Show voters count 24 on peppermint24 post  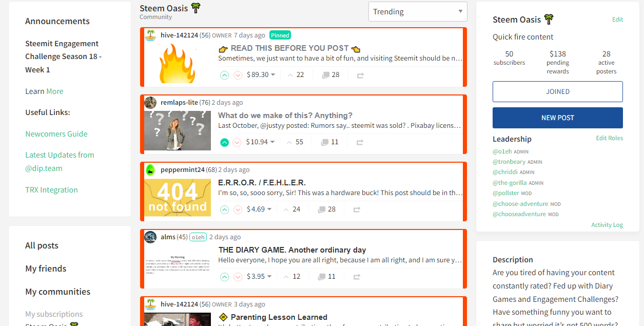(292, 209)
